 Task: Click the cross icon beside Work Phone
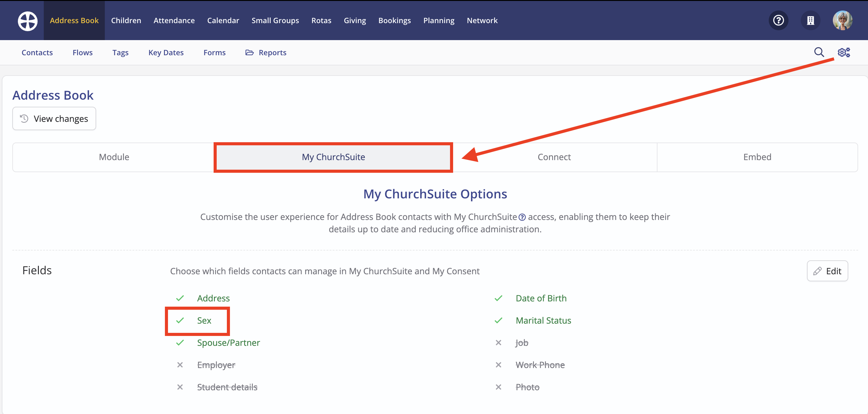[498, 365]
